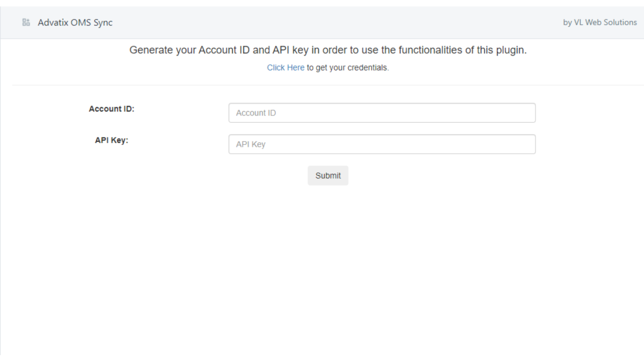Image resolution: width=644 pixels, height=362 pixels.
Task: Click the Account ID placeholder text
Action: pyautogui.click(x=256, y=113)
